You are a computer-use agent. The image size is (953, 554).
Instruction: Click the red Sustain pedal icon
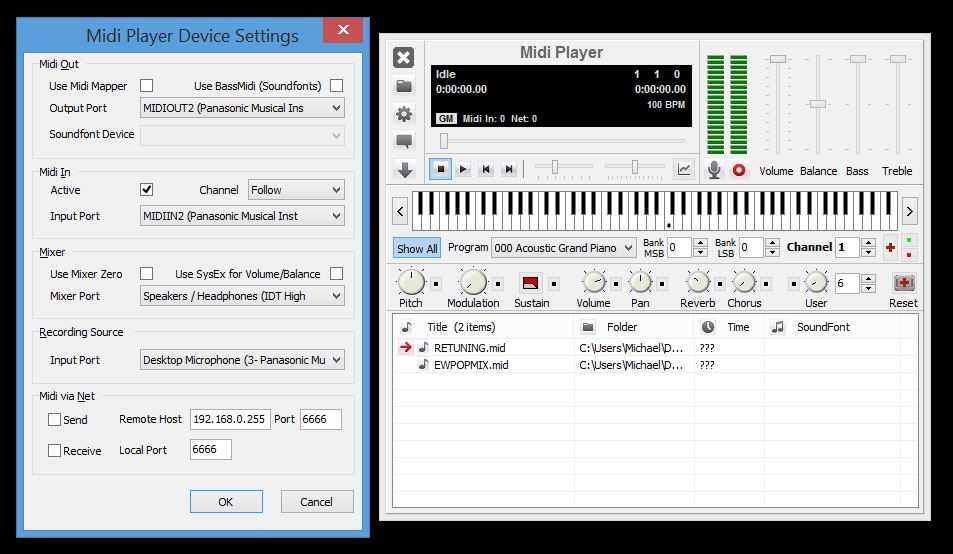(x=531, y=283)
